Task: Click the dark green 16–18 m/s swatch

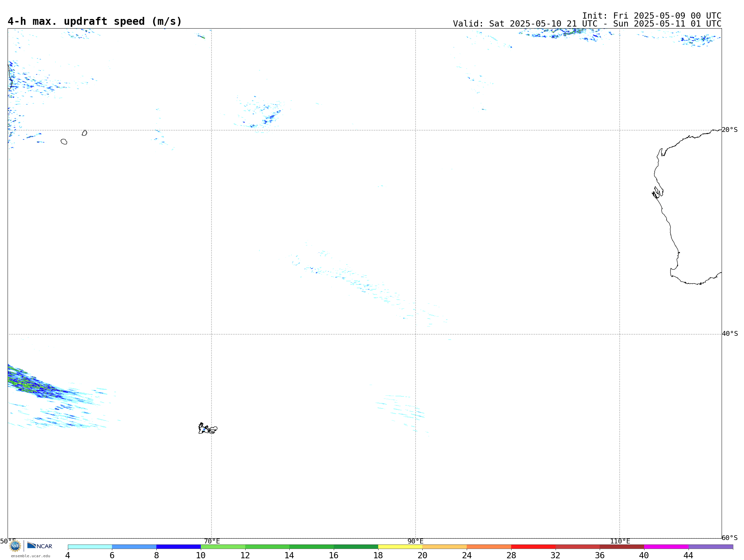Action: click(356, 547)
